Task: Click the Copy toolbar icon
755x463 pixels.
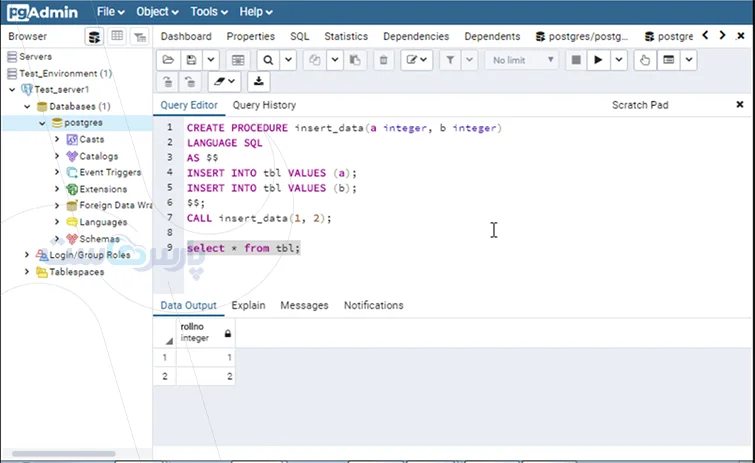Action: 315,60
